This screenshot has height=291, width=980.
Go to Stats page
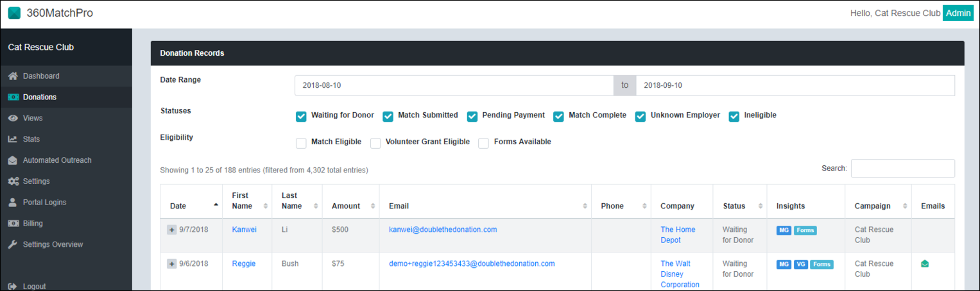coord(65,139)
